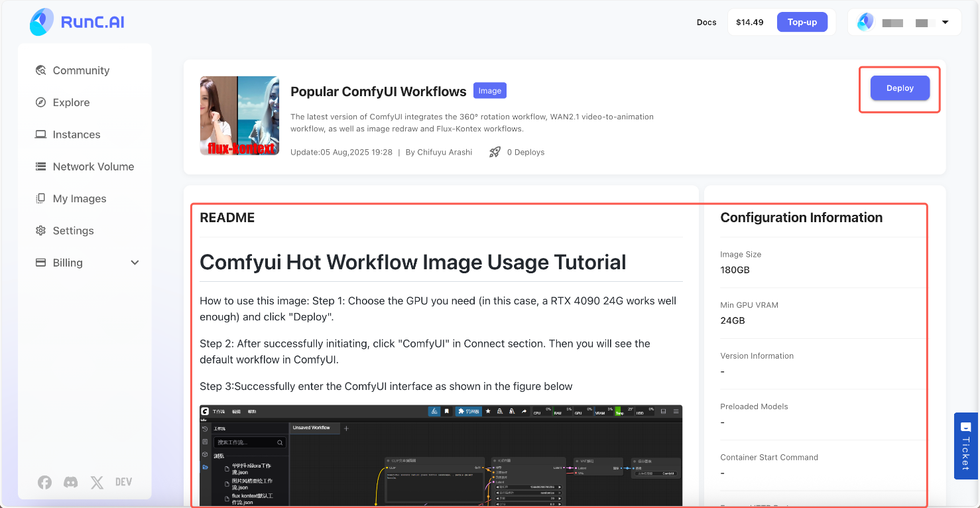The height and width of the screenshot is (508, 980).
Task: Open the DEV community icon
Action: pos(123,482)
